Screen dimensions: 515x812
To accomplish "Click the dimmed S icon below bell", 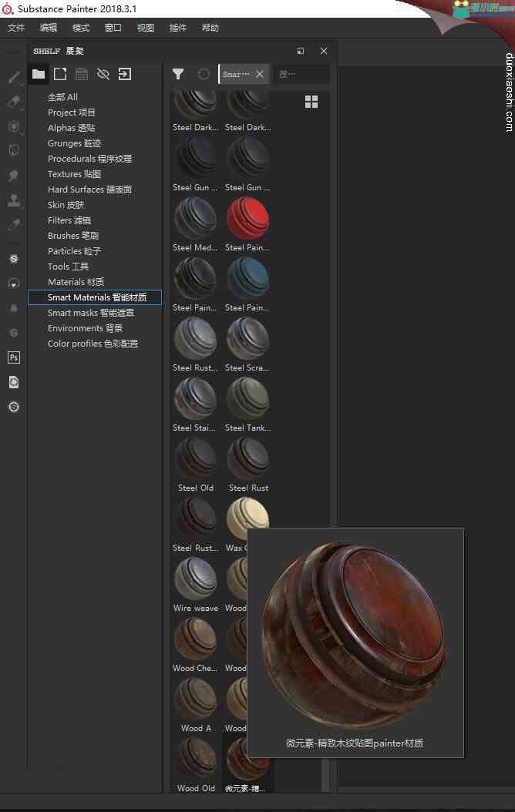I will 14,333.
